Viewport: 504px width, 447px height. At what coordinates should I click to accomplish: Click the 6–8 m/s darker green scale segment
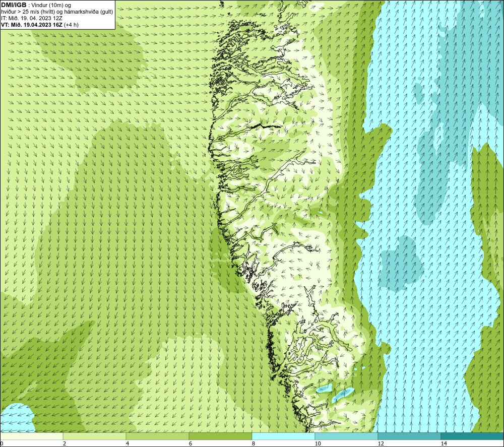pyautogui.click(x=221, y=436)
